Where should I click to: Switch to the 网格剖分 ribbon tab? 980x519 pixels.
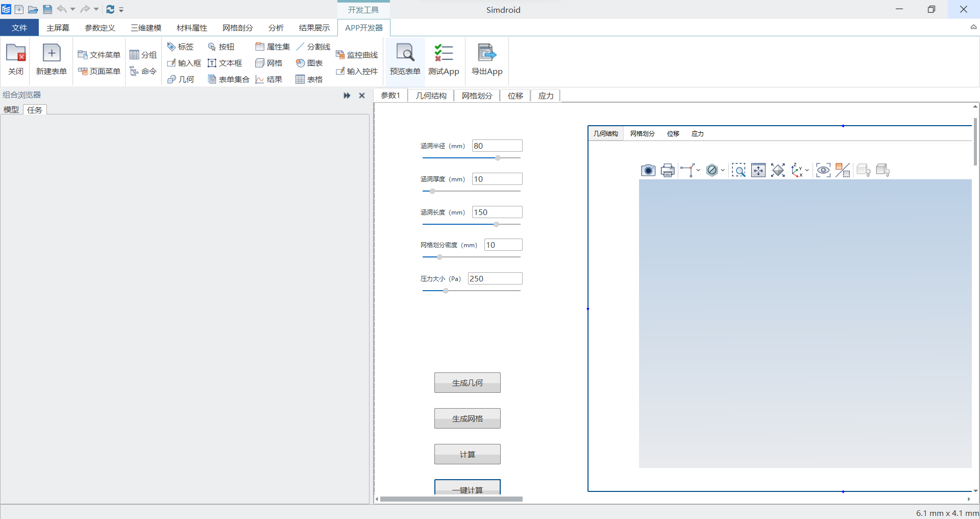click(x=238, y=28)
